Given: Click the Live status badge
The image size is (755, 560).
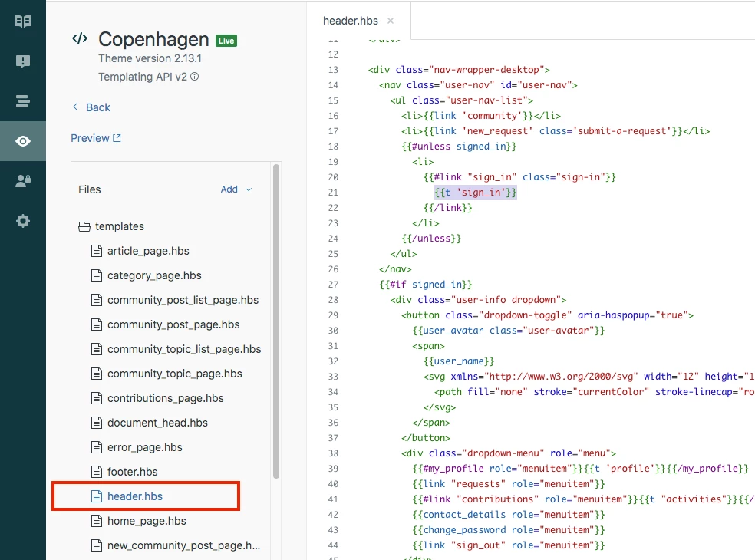Looking at the screenshot, I should [x=226, y=41].
